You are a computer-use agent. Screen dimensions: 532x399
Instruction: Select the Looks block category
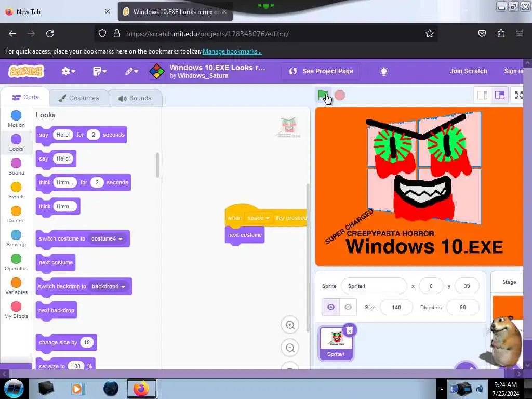tap(16, 143)
